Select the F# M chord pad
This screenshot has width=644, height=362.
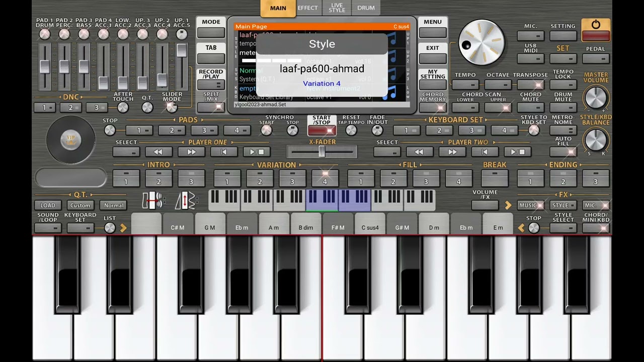pos(338,224)
